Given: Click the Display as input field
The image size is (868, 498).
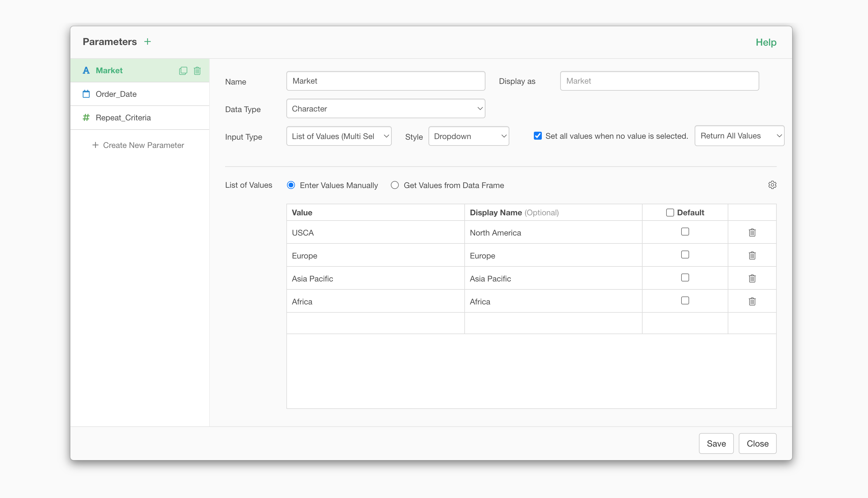Looking at the screenshot, I should click(x=659, y=81).
